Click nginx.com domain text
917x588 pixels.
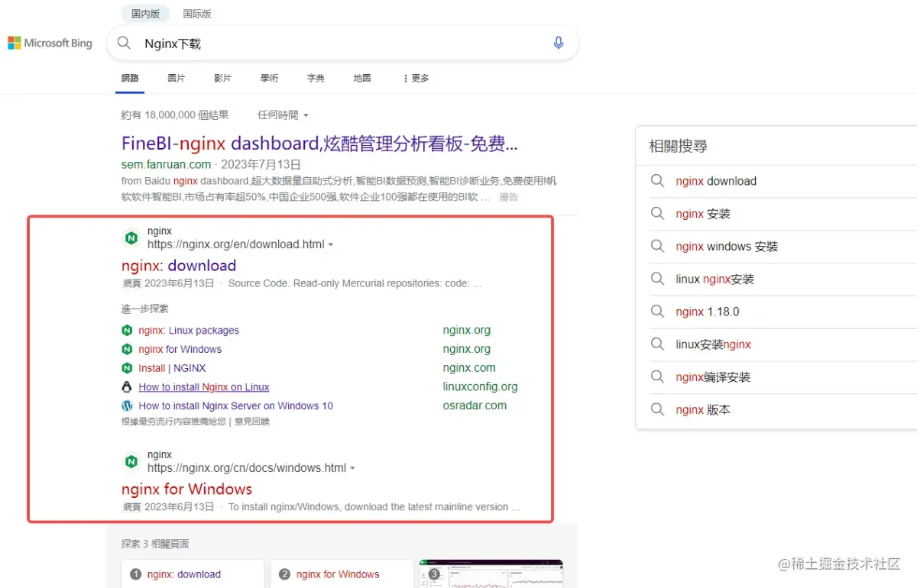pos(469,368)
